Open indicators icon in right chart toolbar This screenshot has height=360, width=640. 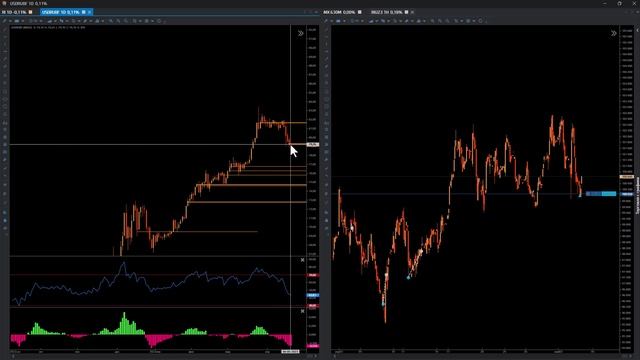pos(371,21)
